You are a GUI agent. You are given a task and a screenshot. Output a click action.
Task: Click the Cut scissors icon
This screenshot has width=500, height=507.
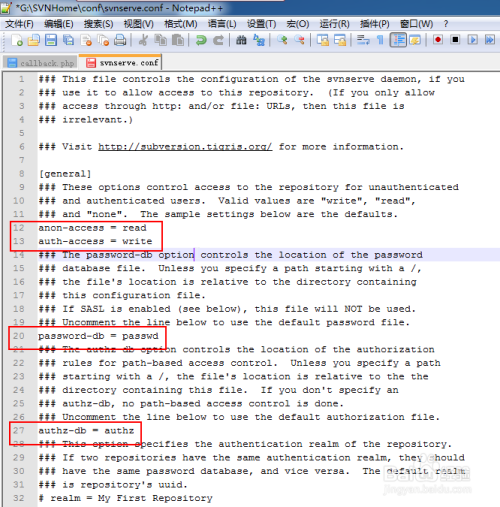point(143,40)
